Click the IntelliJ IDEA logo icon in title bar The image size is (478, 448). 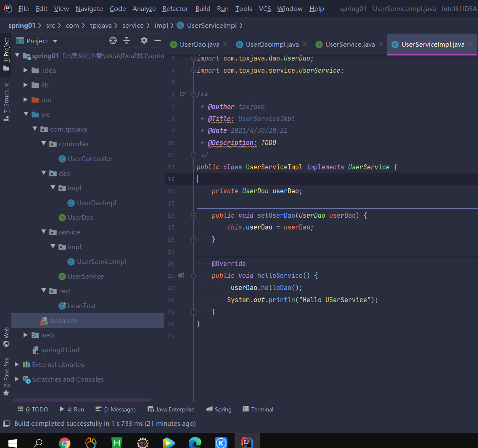click(8, 8)
